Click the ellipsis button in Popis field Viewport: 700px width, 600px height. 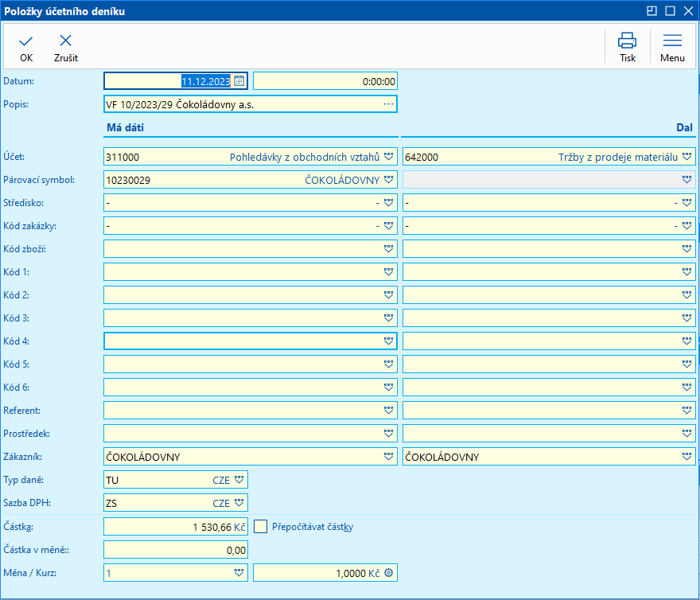pos(388,104)
